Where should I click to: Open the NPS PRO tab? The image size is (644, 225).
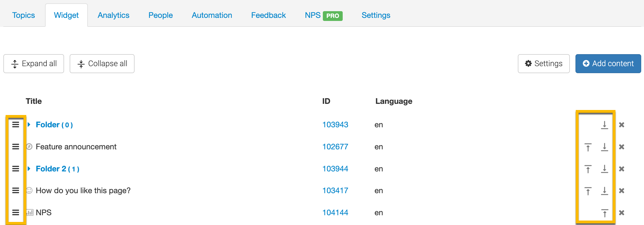tap(323, 15)
